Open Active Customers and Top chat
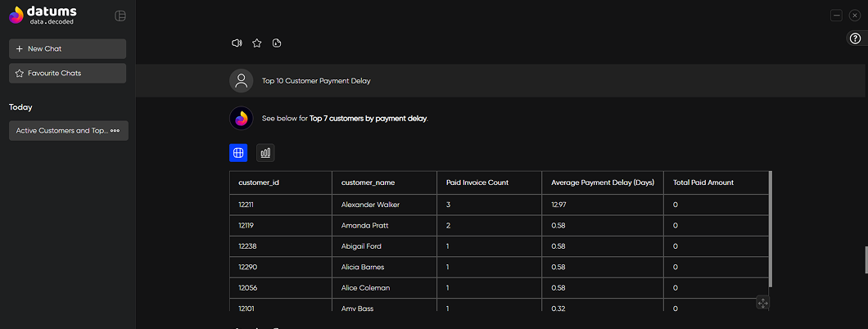Viewport: 868px width, 329px height. pyautogui.click(x=69, y=131)
